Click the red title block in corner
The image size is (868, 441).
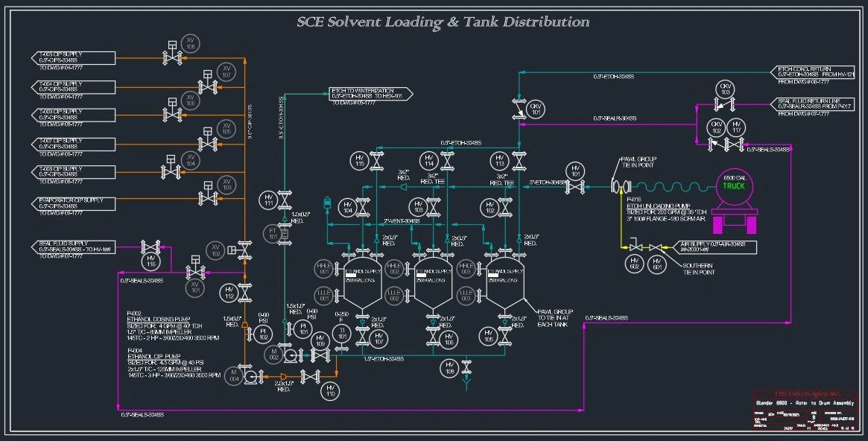(x=805, y=410)
